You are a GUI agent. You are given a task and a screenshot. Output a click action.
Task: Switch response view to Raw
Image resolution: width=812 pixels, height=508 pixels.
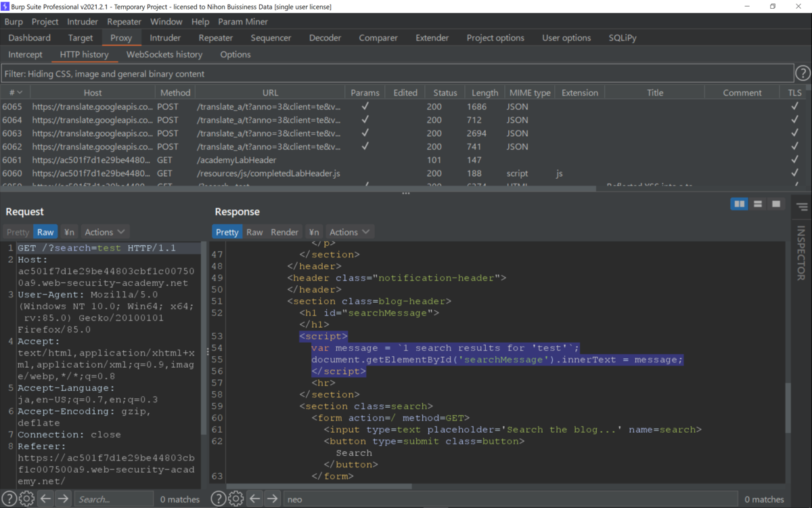click(x=254, y=232)
